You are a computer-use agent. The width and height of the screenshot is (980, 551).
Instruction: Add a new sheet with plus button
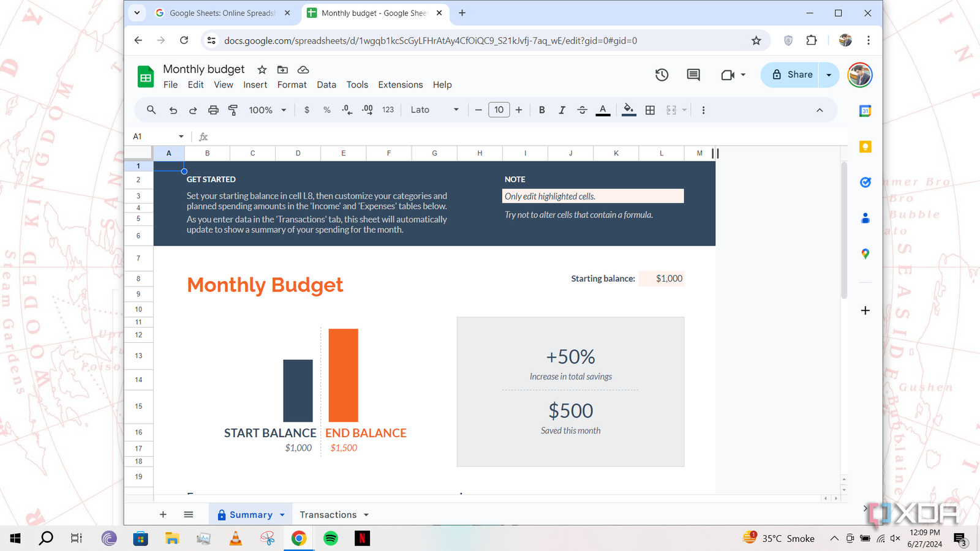pos(163,515)
